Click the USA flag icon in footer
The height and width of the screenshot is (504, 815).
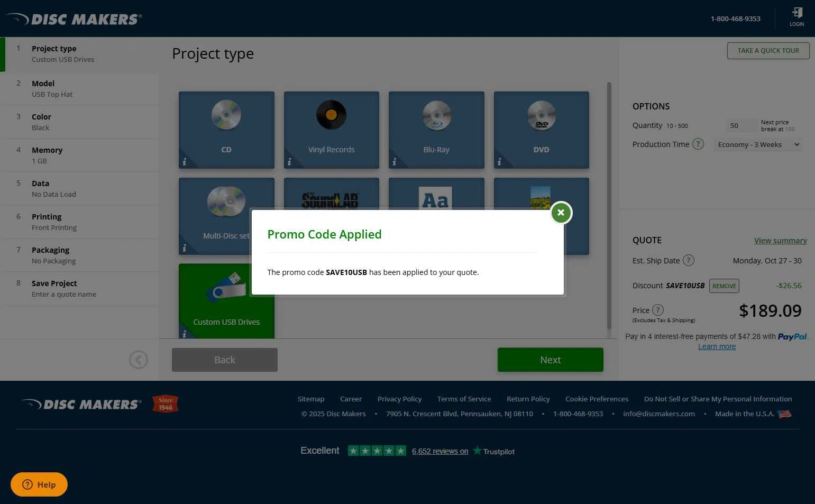785,414
